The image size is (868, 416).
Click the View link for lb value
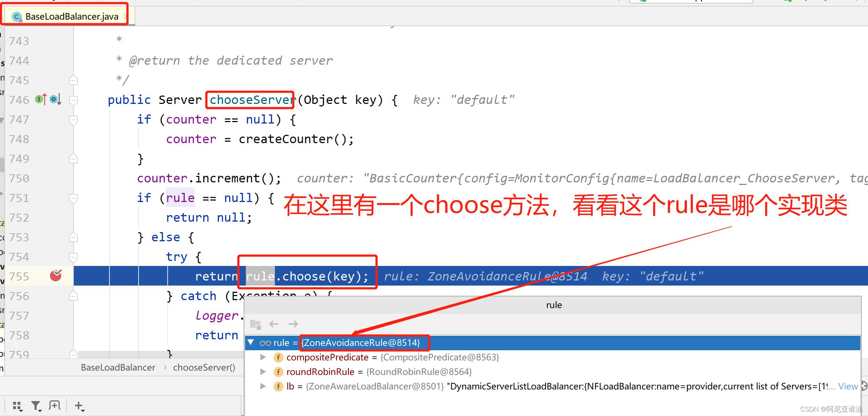848,386
